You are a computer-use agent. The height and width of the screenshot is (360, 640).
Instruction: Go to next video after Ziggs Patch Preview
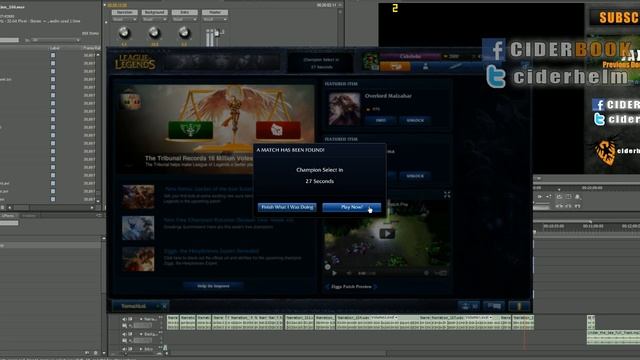pyautogui.click(x=375, y=287)
